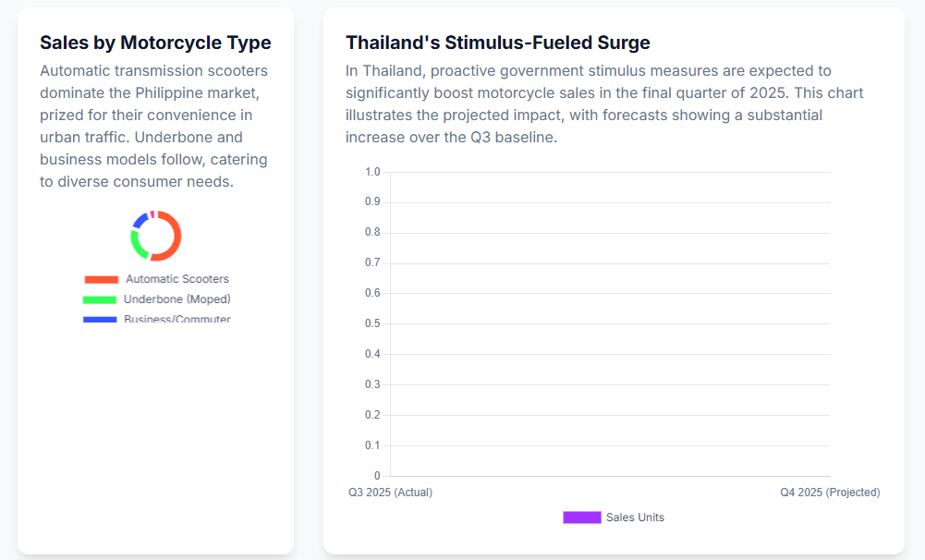Click the green Underbone donut segment
This screenshot has height=560, width=925.
[135, 242]
